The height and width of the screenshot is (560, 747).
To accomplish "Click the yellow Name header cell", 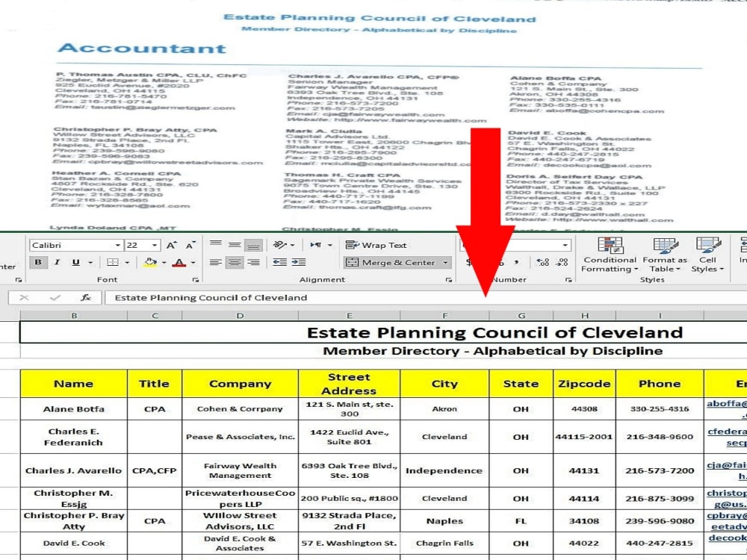I will coord(74,384).
